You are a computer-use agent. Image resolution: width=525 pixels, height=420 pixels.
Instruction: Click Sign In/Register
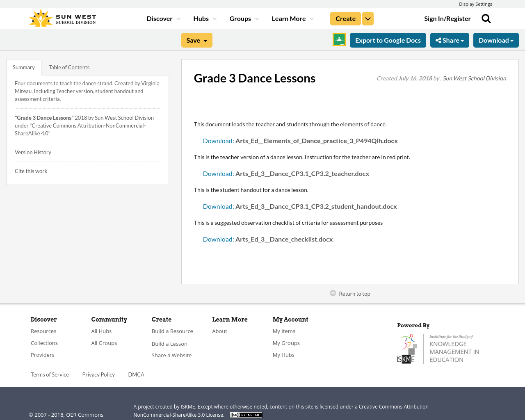(447, 18)
